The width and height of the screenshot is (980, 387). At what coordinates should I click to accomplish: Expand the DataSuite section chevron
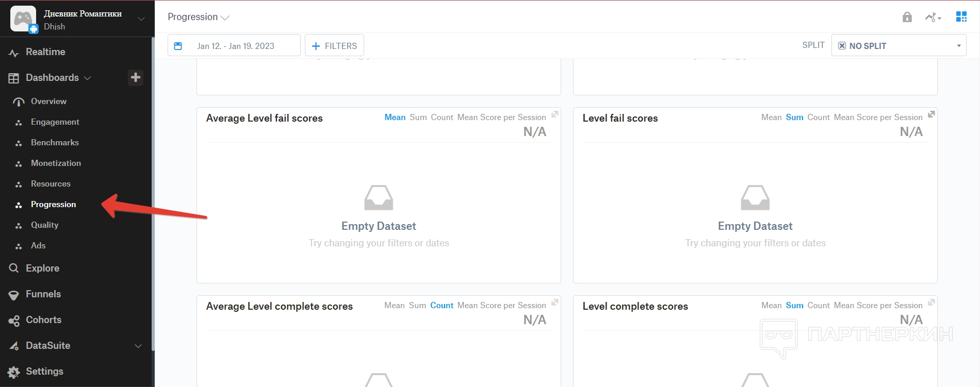[x=138, y=346]
